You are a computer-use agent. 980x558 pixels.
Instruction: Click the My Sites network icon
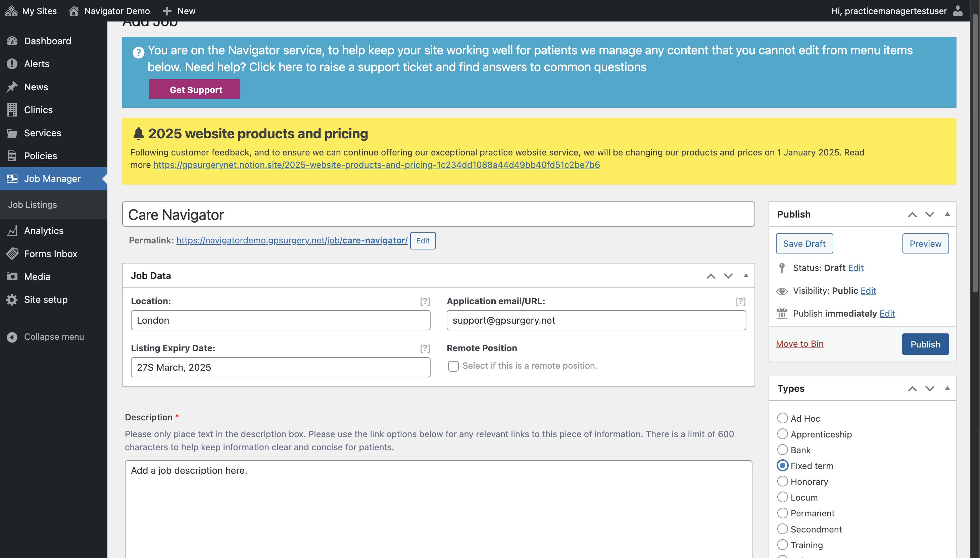coord(11,11)
